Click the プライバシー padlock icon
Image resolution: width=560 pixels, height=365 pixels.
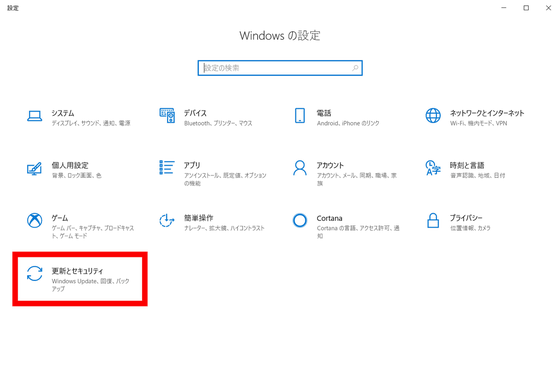(x=433, y=220)
